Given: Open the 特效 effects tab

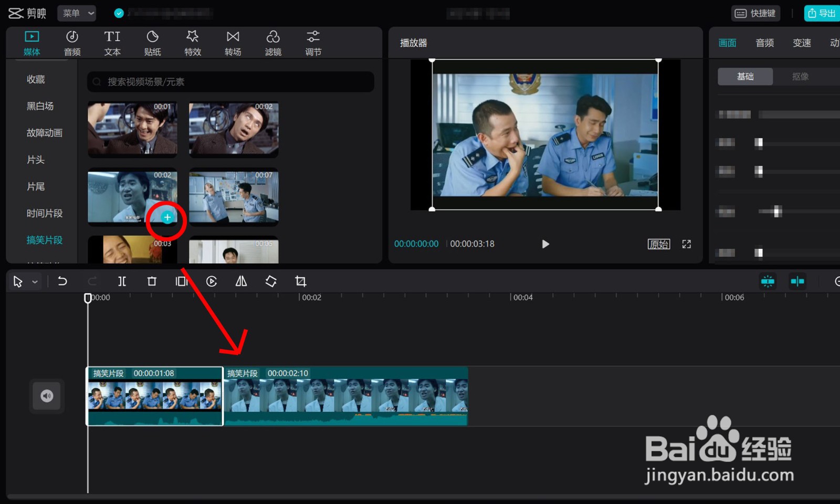Looking at the screenshot, I should pyautogui.click(x=193, y=43).
